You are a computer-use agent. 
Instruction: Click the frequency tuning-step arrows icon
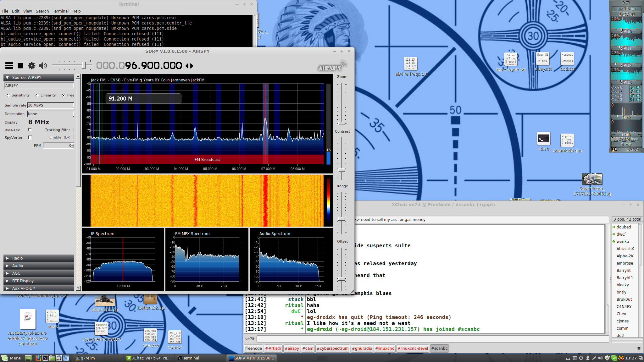coord(189,66)
